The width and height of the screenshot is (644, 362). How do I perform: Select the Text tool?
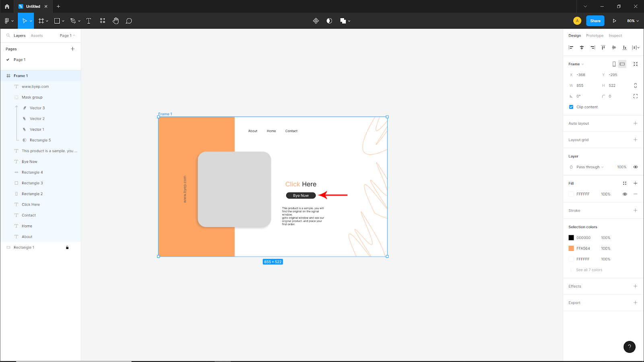pos(89,21)
